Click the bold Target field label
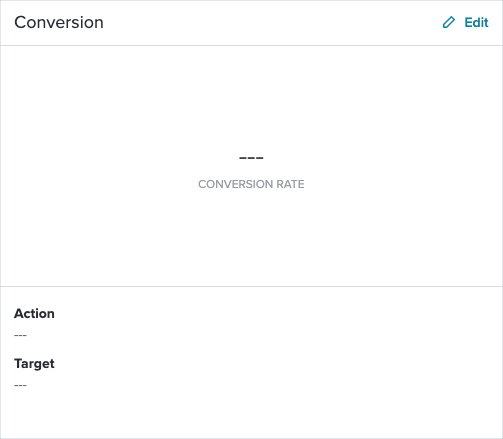This screenshot has height=439, width=503. [x=34, y=364]
